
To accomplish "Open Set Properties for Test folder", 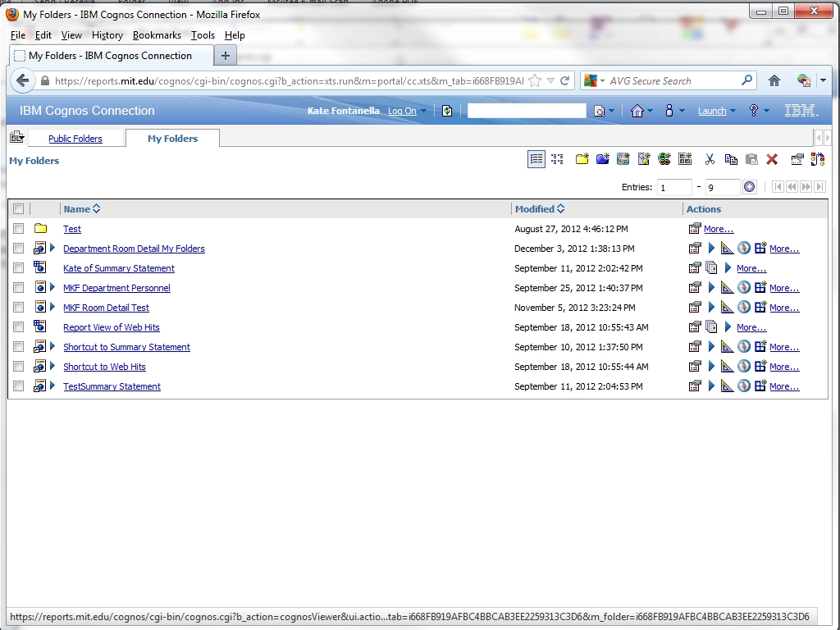I will point(695,229).
